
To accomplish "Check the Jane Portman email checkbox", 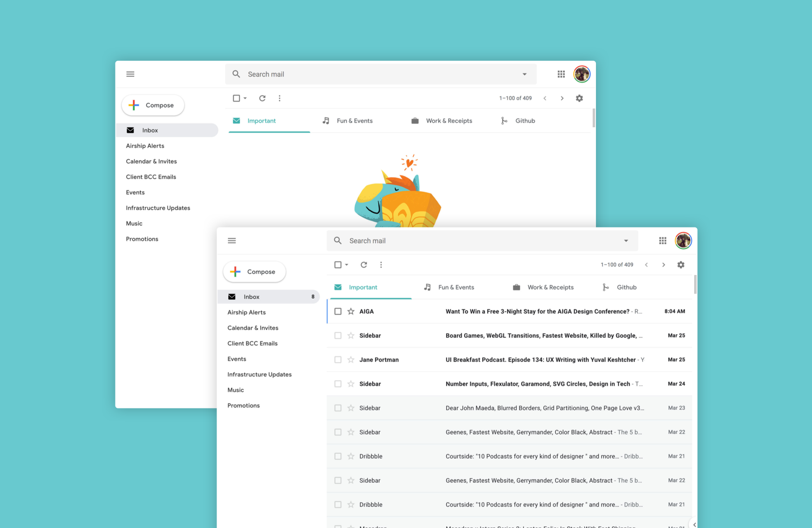I will click(338, 360).
